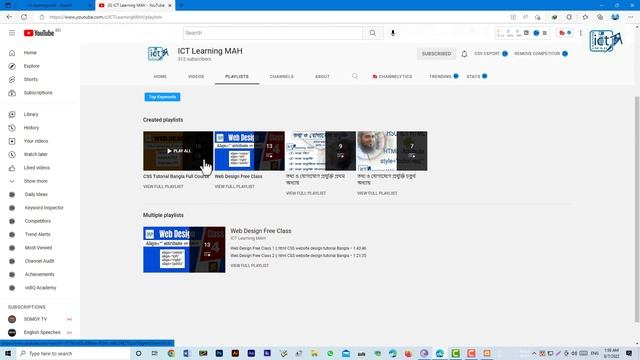Click the channel search magnifier icon
Viewport: 640px width, 360px height.
355,76
